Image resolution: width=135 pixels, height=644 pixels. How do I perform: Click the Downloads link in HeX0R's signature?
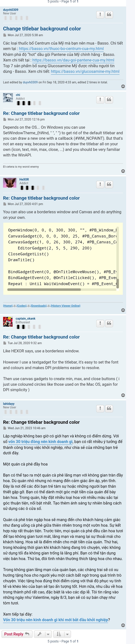(39, 305)
